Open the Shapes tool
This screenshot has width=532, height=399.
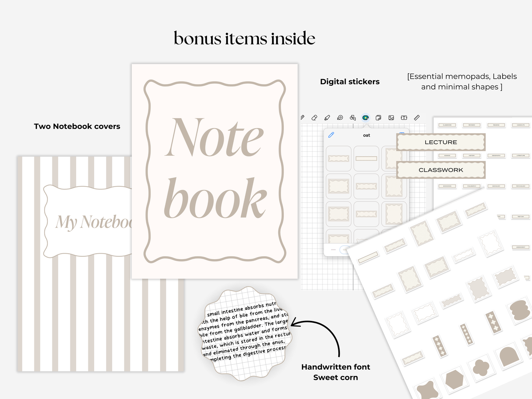point(352,117)
